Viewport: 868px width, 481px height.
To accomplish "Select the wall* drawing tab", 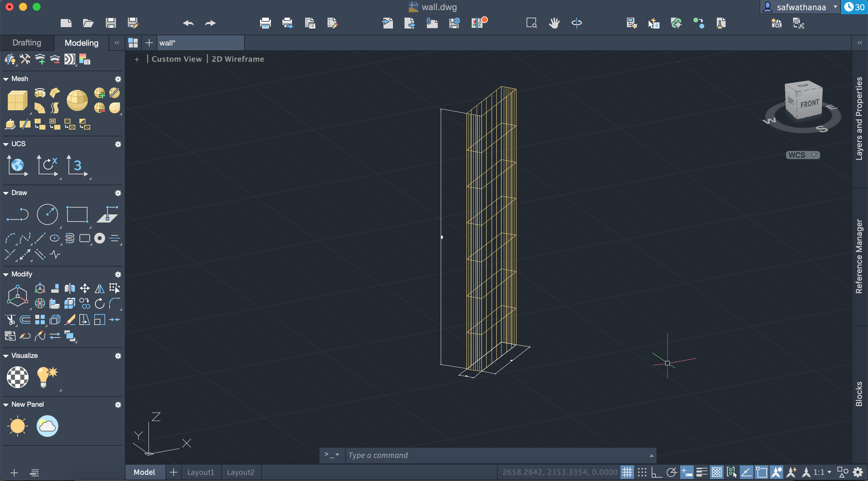I will 200,43.
